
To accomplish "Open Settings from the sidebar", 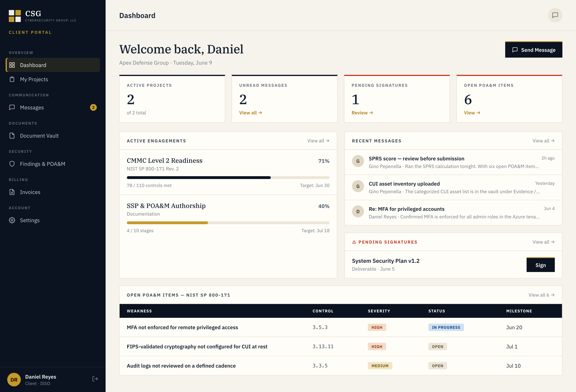I will click(x=53, y=220).
